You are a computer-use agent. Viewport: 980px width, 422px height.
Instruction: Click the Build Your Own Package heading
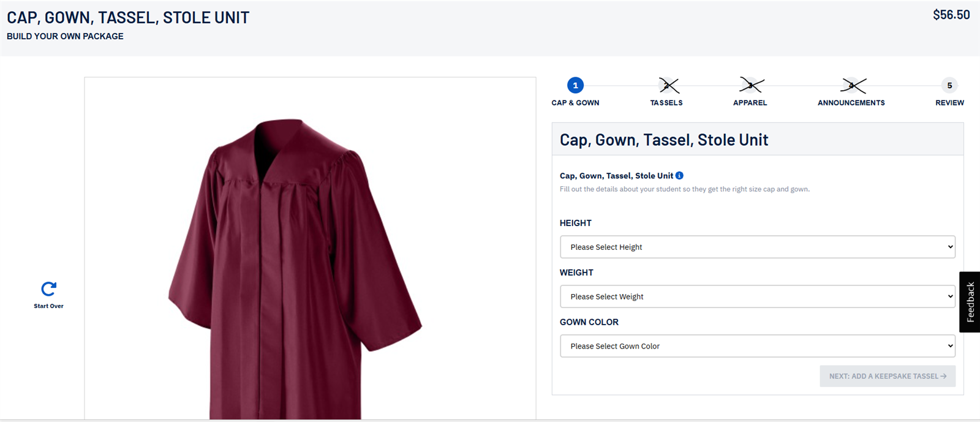pyautogui.click(x=64, y=36)
